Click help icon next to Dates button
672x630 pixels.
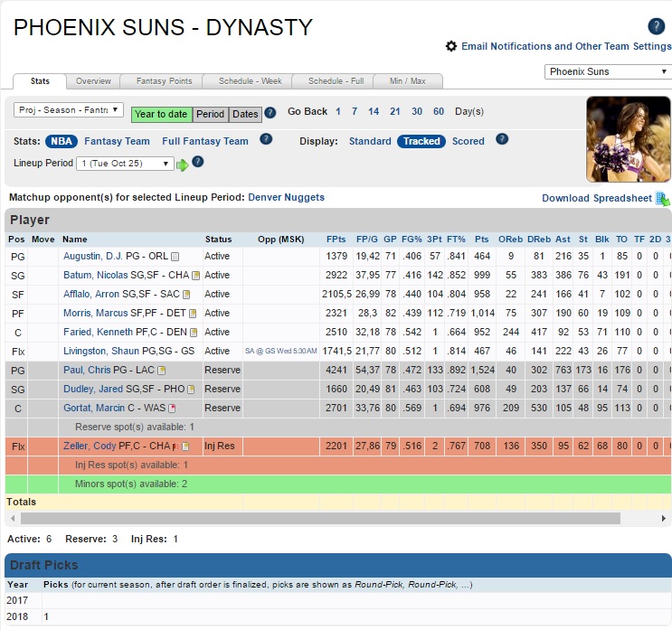pyautogui.click(x=270, y=113)
